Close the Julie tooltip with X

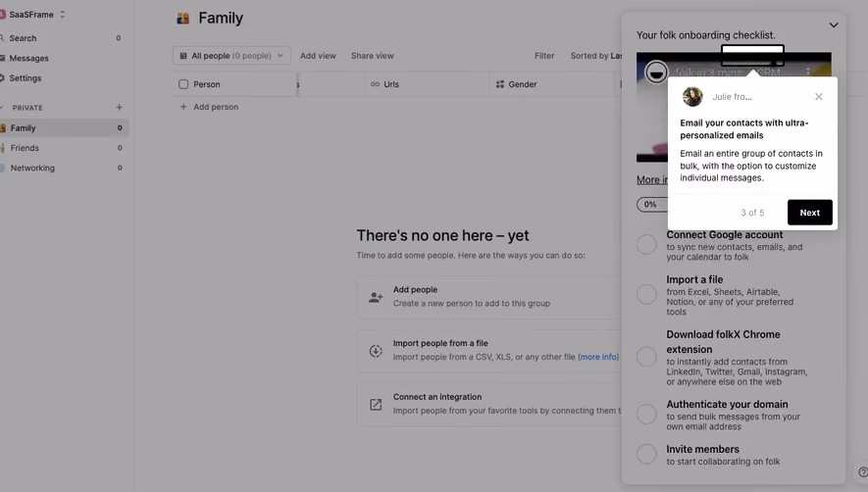(819, 97)
